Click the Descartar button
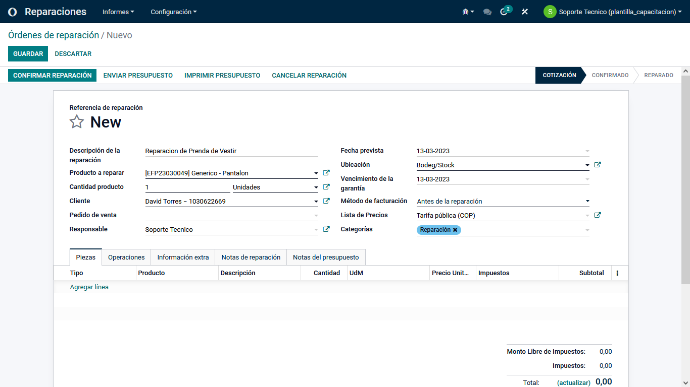Screen dimensions: 690x387 click(73, 54)
